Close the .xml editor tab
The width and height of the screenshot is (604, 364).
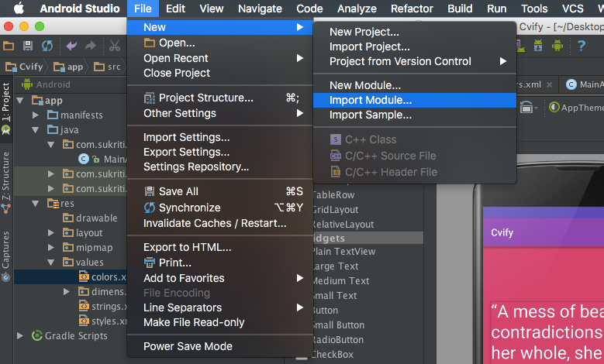549,84
